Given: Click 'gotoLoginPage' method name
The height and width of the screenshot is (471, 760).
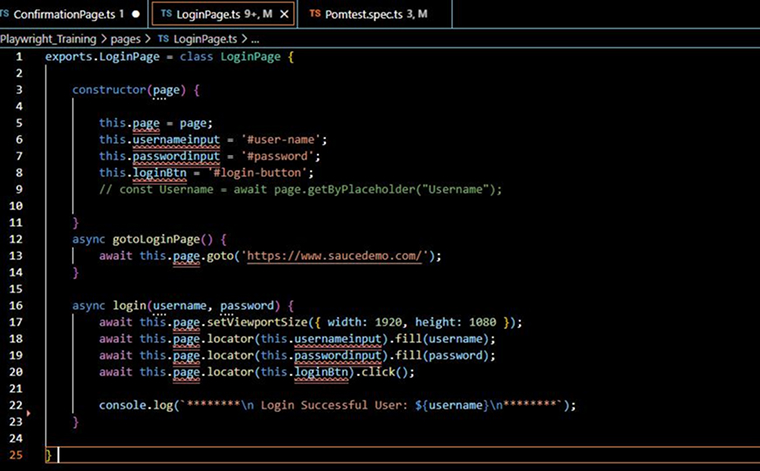Looking at the screenshot, I should tap(156, 239).
